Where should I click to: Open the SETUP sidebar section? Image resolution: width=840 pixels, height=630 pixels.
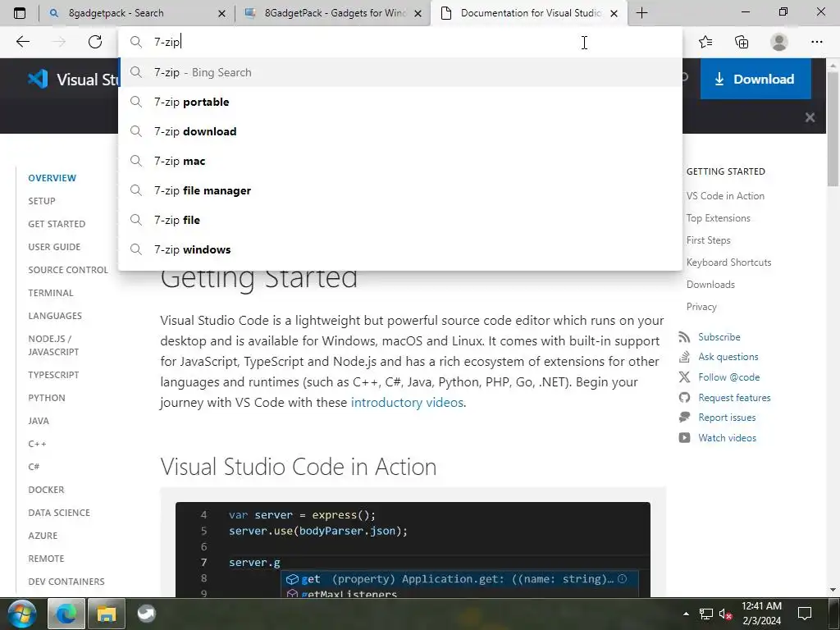42,201
